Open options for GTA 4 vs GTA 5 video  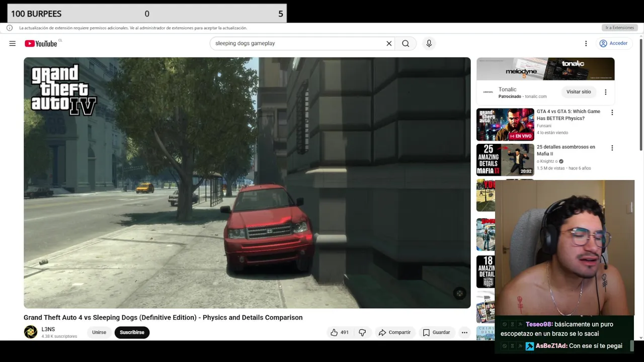612,113
